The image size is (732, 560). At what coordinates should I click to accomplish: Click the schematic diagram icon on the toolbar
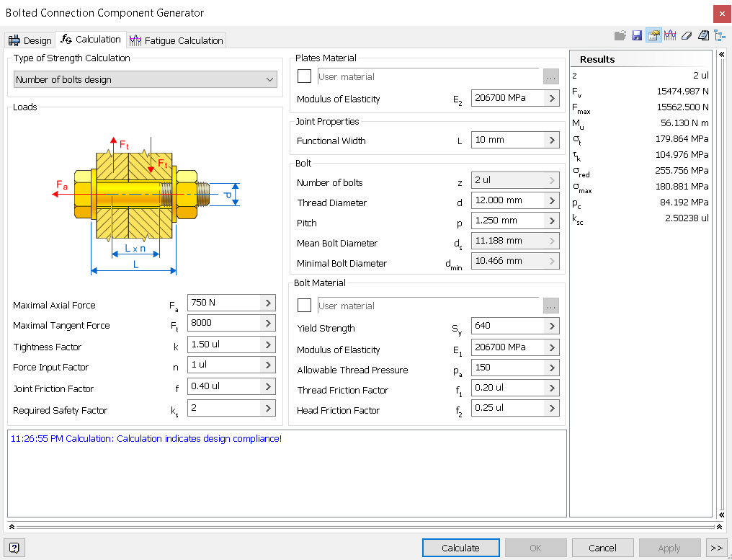(720, 35)
